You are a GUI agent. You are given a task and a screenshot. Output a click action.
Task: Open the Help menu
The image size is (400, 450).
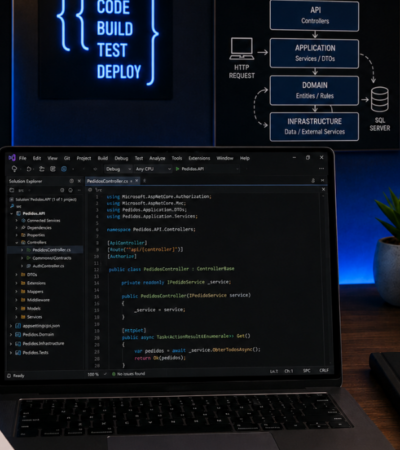(x=245, y=158)
